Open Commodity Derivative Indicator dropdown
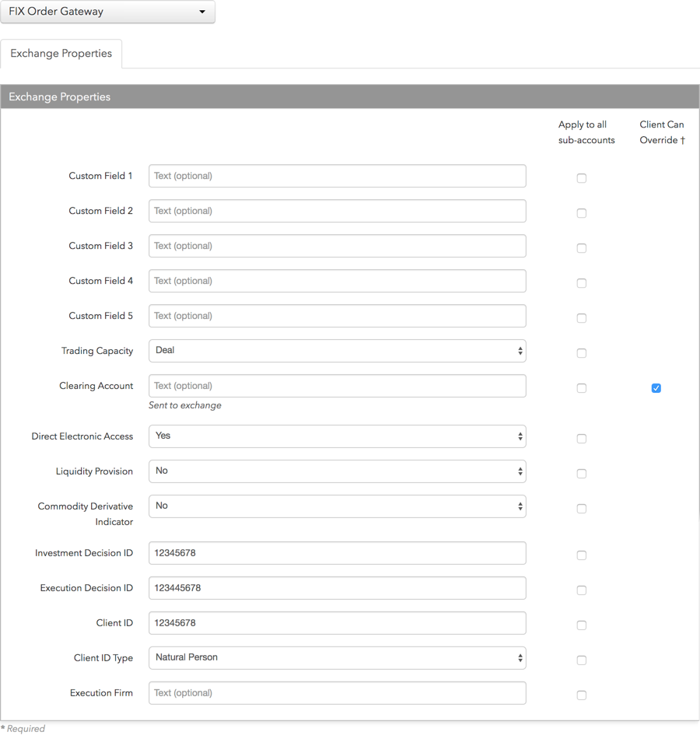The image size is (700, 746). (x=337, y=506)
